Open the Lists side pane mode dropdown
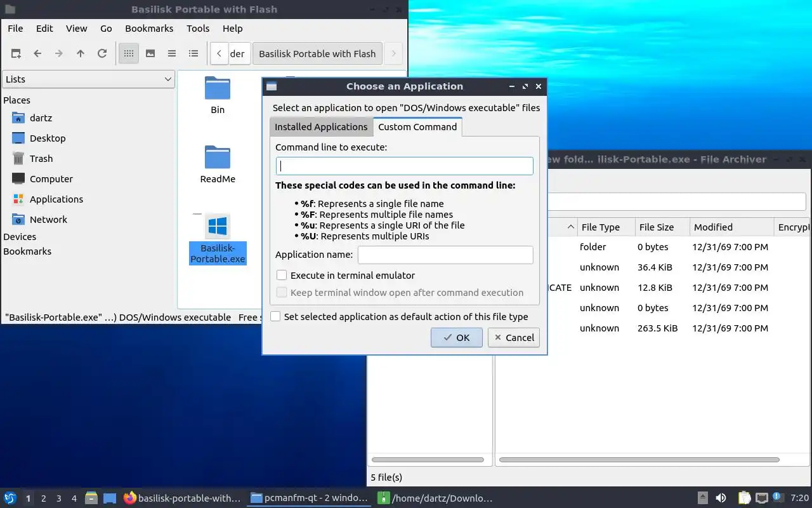 89,79
